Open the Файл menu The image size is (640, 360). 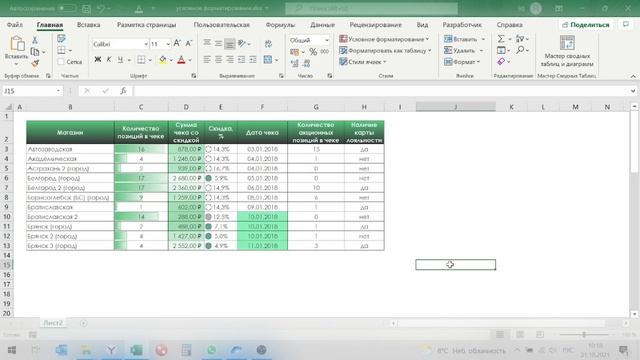tap(15, 25)
